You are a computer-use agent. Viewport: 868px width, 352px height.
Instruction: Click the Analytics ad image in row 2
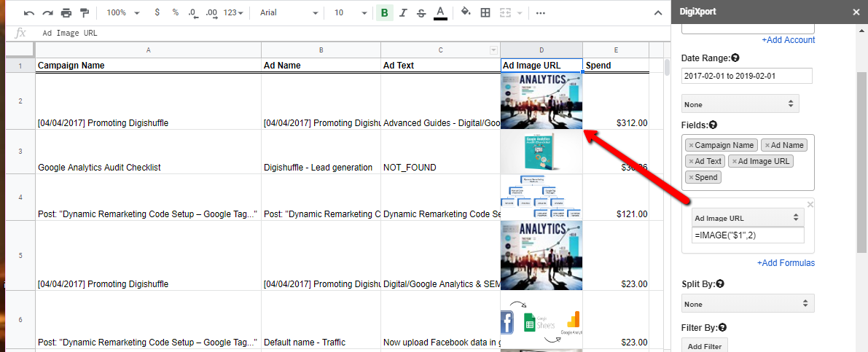point(541,101)
